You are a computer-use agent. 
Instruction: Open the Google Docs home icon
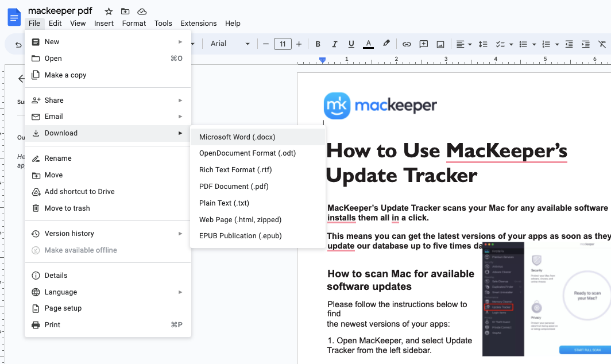click(x=14, y=18)
